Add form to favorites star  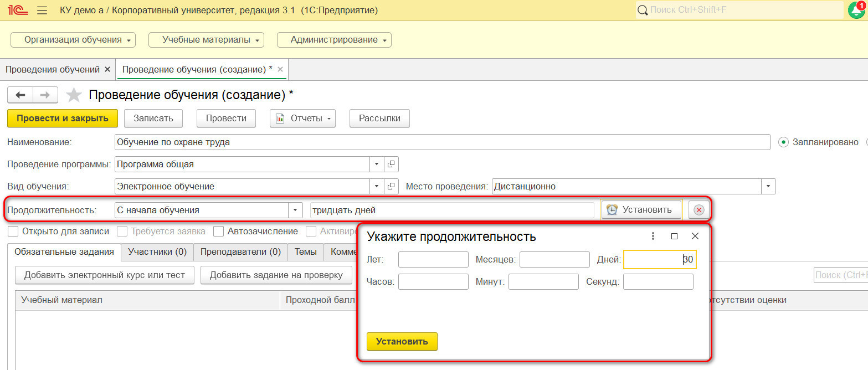74,95
